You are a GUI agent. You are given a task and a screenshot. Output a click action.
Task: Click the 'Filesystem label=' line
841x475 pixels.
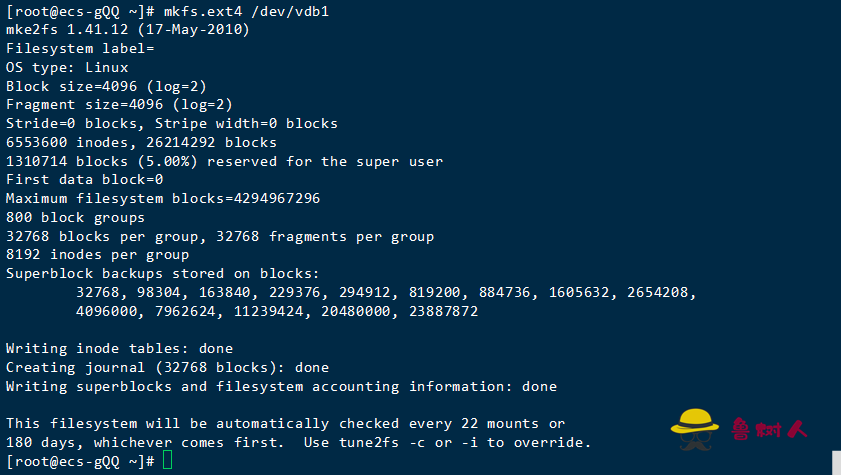pos(80,48)
